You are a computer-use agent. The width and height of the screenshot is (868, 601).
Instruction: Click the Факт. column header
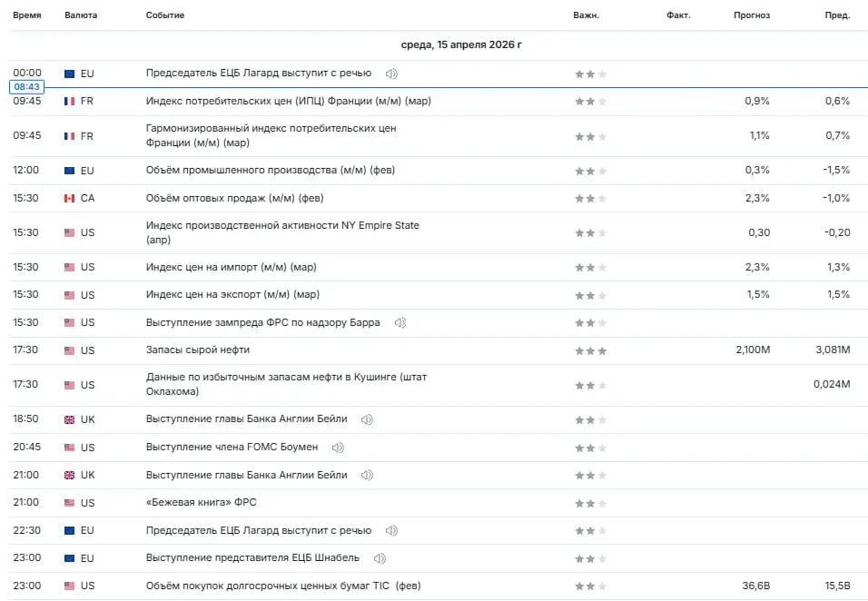[x=678, y=15]
